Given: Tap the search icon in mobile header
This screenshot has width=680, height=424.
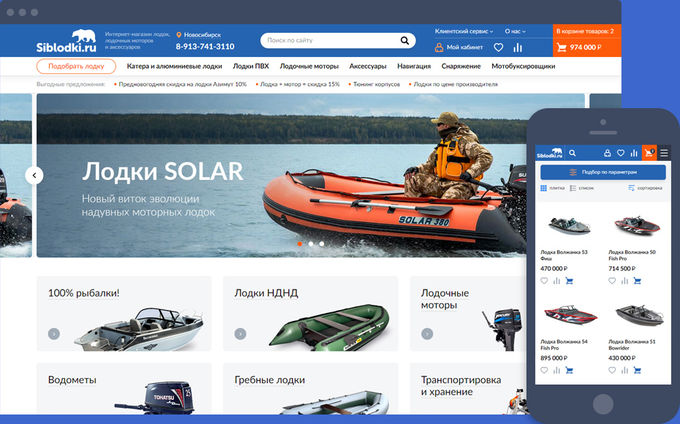Looking at the screenshot, I should click(572, 153).
